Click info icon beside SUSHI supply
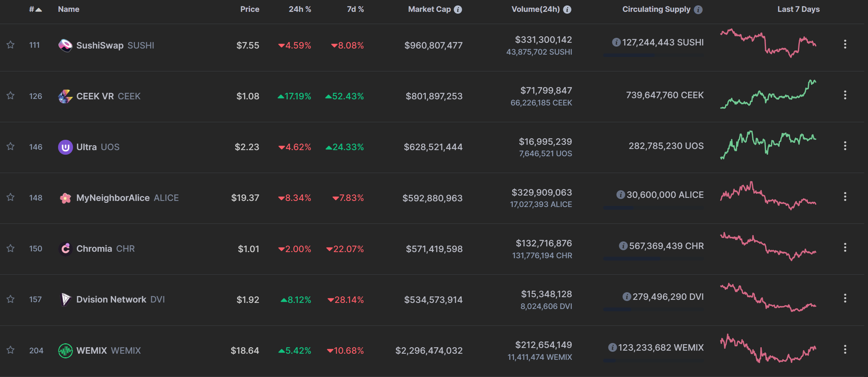Viewport: 868px width, 377px height. point(616,42)
